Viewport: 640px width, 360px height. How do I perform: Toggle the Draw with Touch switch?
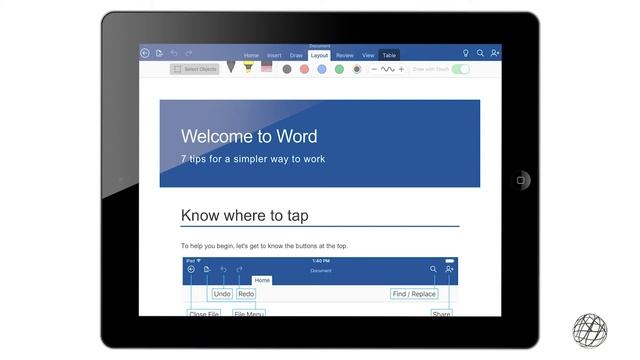pyautogui.click(x=461, y=69)
